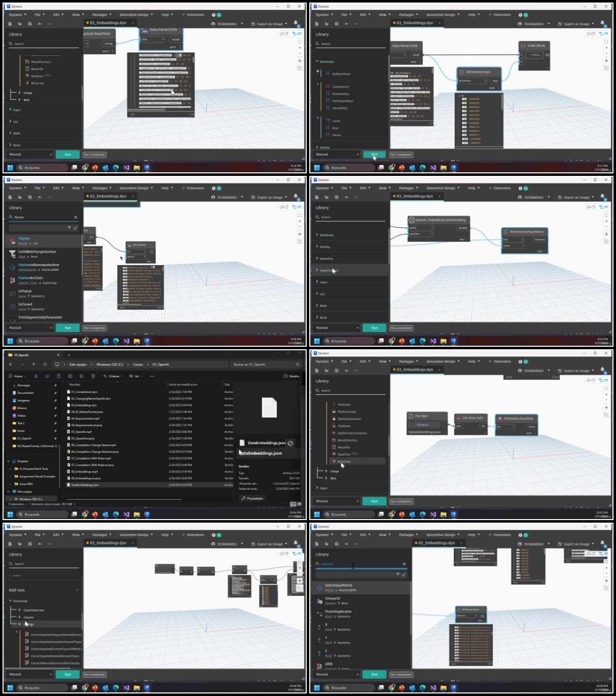Click the Cut scissors icon in File Explorer
This screenshot has height=696, width=616.
36,376
